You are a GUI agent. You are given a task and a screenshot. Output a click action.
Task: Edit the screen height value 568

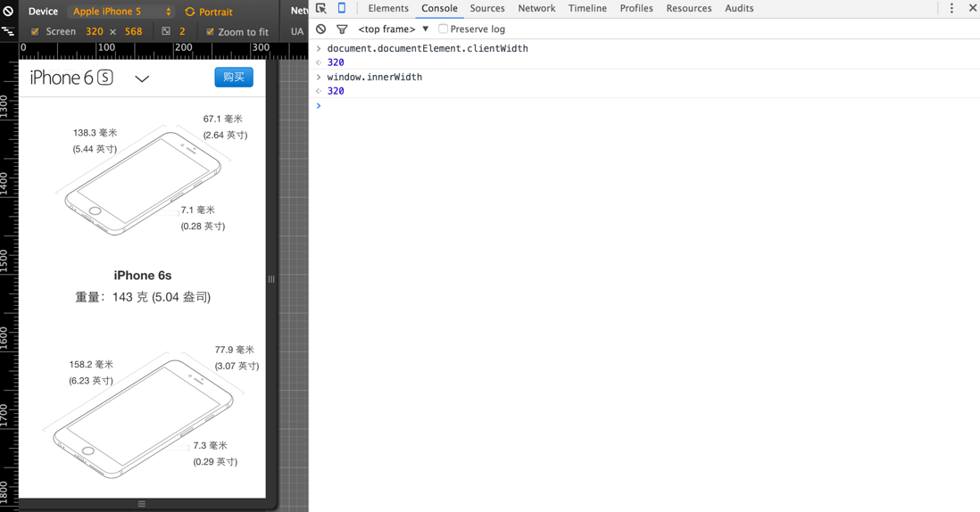click(x=134, y=31)
